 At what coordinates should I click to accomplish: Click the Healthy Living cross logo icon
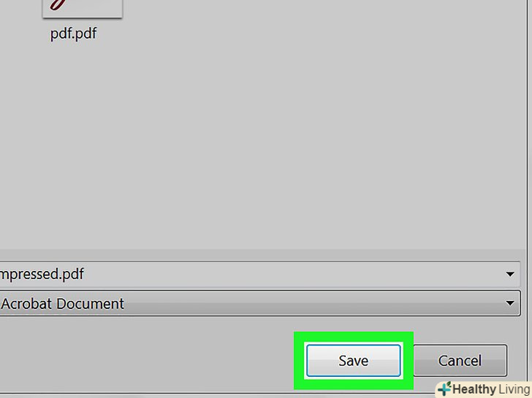coord(444,389)
